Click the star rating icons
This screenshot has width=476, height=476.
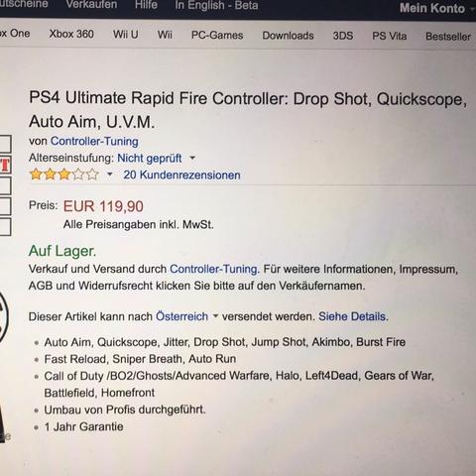(x=64, y=175)
